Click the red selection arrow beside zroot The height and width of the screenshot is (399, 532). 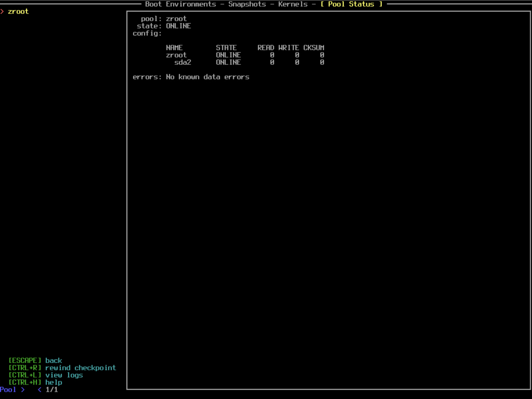click(x=2, y=11)
